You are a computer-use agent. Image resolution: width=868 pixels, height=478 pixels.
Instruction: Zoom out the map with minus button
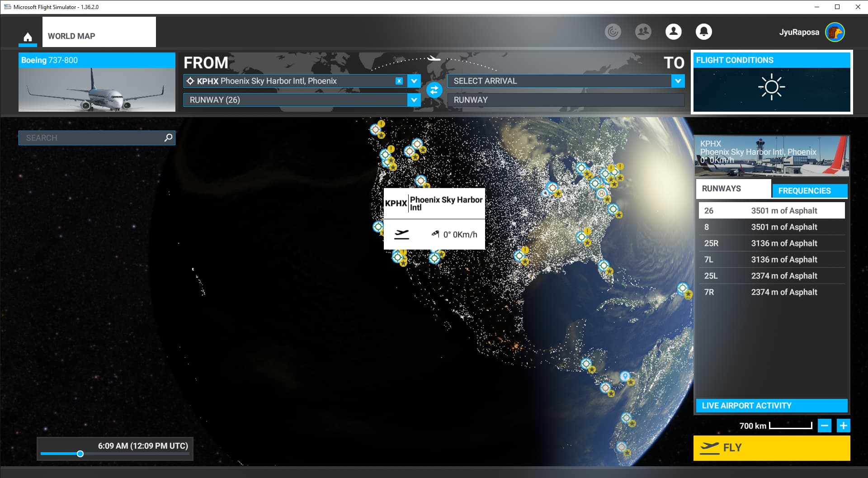824,426
